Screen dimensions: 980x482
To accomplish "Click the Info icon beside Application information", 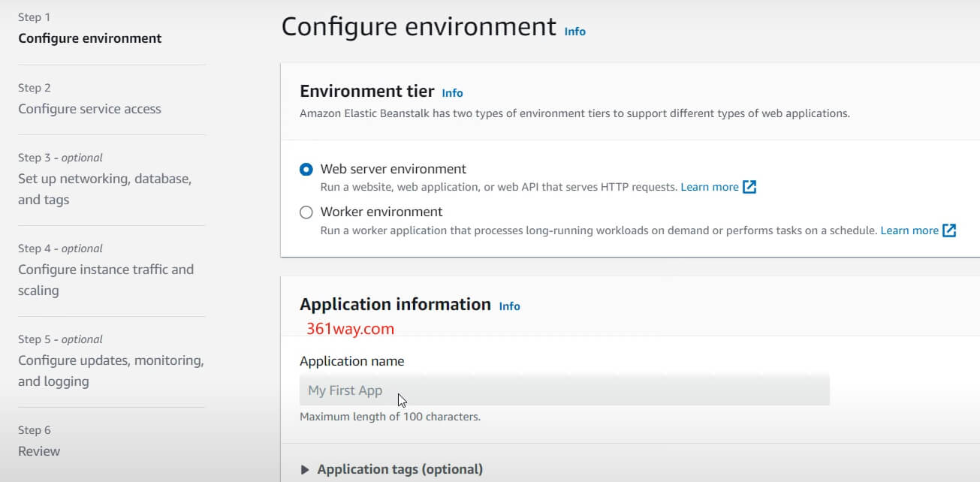I will 509,306.
